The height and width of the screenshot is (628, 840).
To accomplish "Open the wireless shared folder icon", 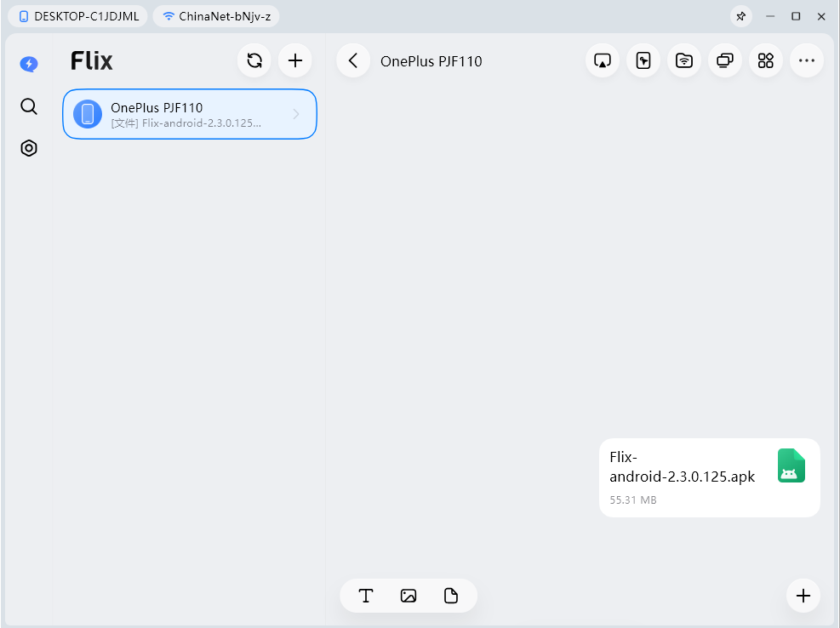I will pyautogui.click(x=684, y=60).
